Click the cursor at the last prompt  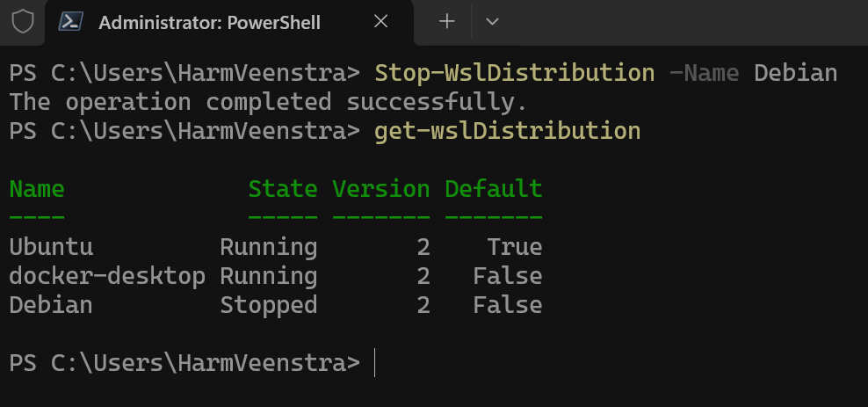375,363
